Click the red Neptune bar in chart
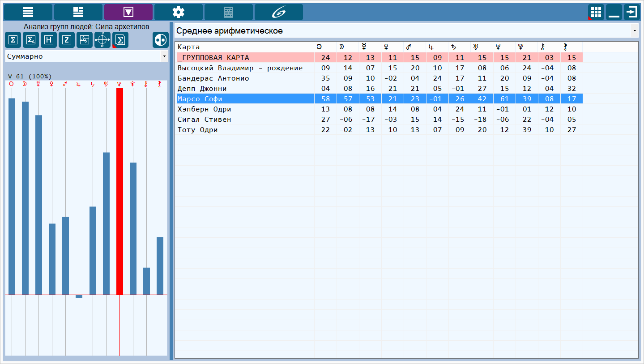The width and height of the screenshot is (644, 364). 119,191
